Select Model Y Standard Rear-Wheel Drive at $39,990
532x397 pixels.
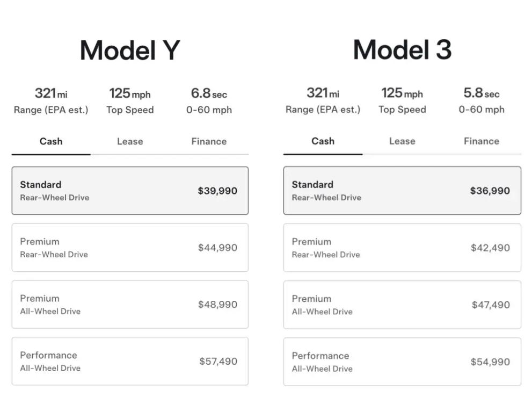(x=130, y=191)
